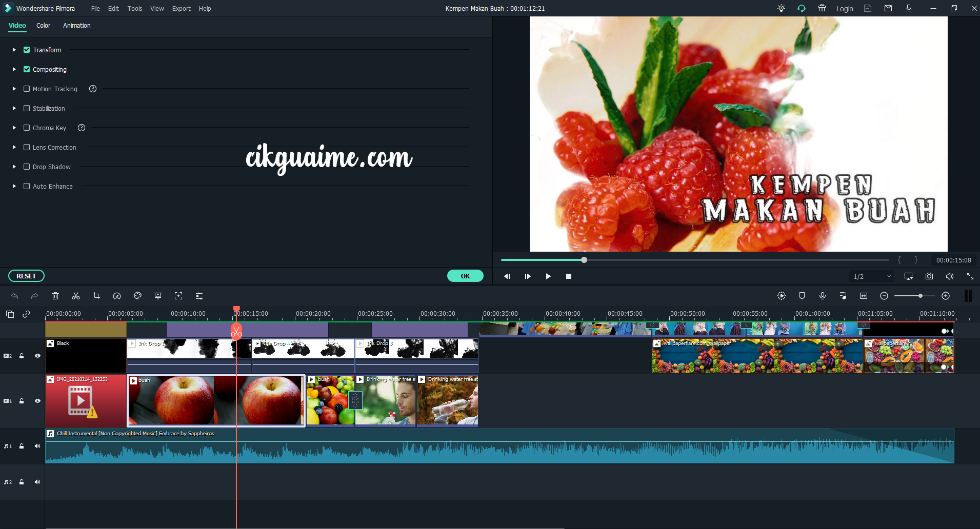Screen dimensions: 980x529
Task: Click the timeline zoom slider handle
Action: (x=921, y=296)
